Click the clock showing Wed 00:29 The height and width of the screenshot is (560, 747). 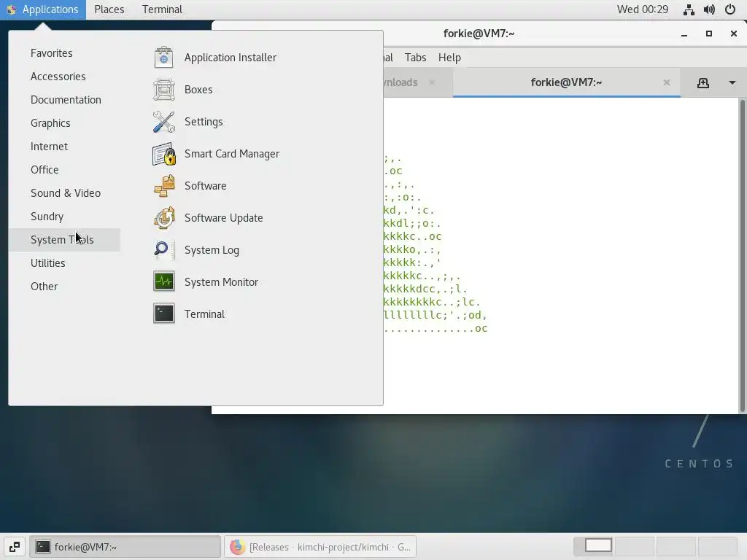click(642, 9)
